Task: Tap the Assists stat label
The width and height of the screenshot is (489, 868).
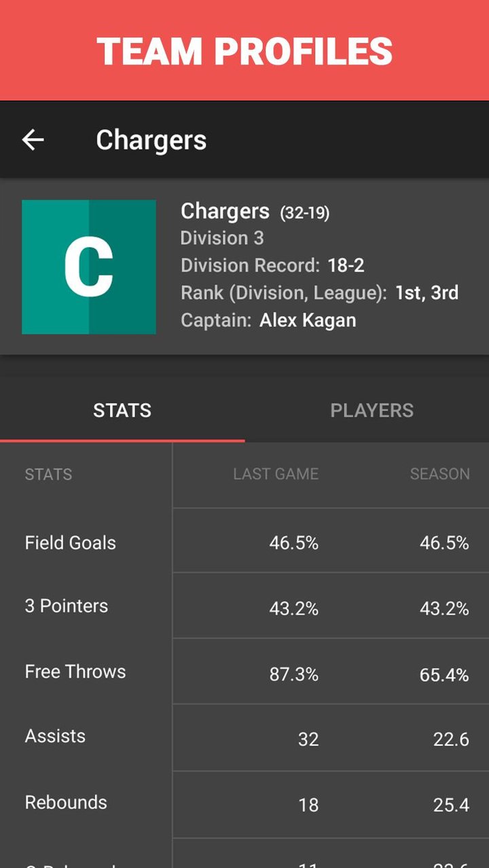Action: point(55,736)
